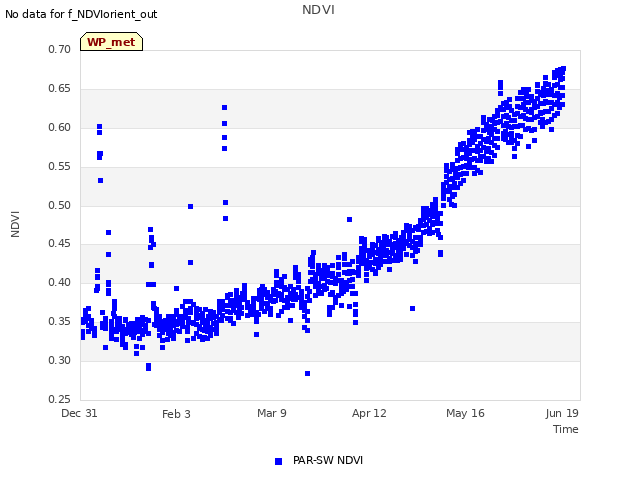Click the blue PAR-SW NDVI legend marker
The image size is (640, 480).
278,461
